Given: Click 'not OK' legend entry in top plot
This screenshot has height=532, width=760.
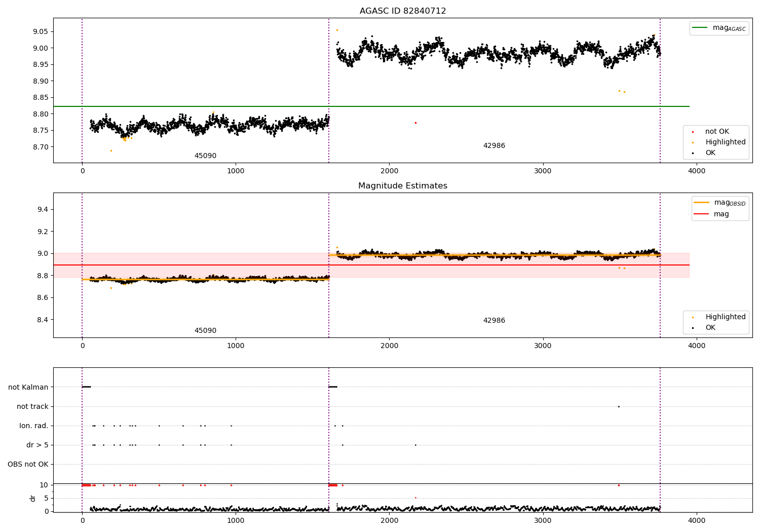Looking at the screenshot, I should (x=716, y=132).
